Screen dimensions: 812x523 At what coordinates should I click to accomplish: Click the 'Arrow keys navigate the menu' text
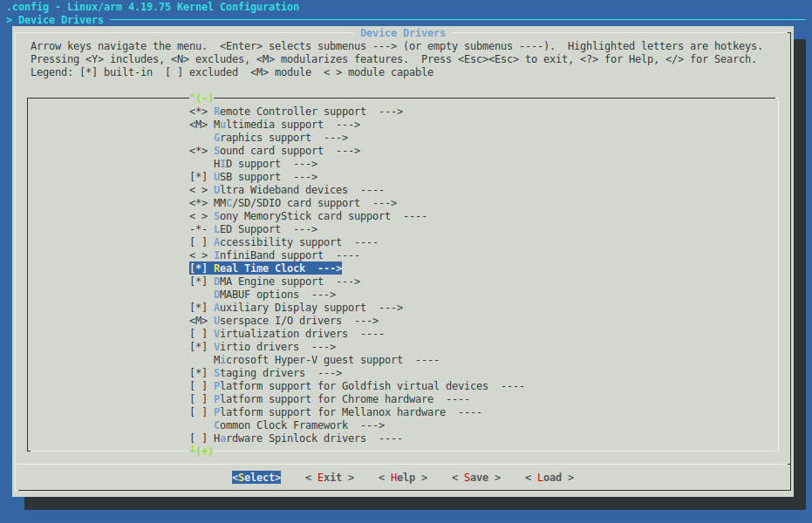[119, 46]
